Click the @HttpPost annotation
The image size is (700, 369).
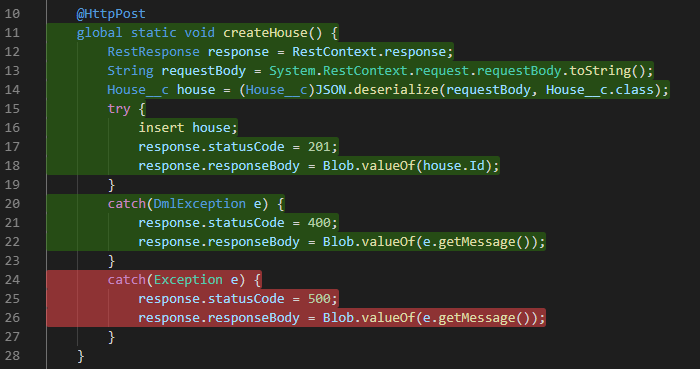coord(111,14)
